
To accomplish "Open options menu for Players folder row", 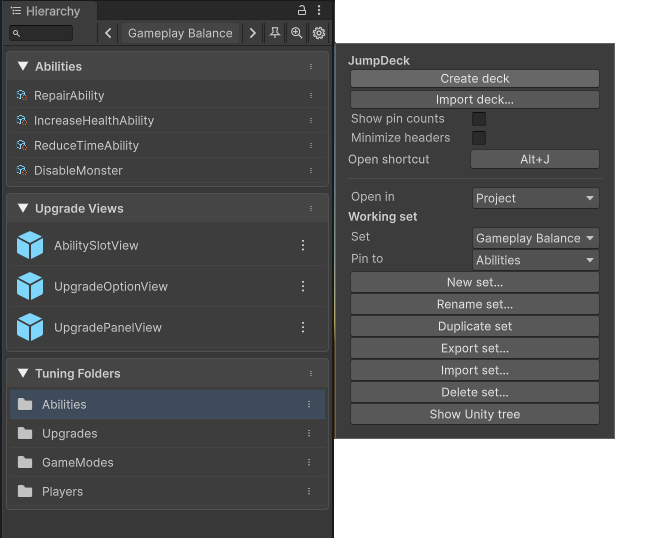I will (309, 492).
